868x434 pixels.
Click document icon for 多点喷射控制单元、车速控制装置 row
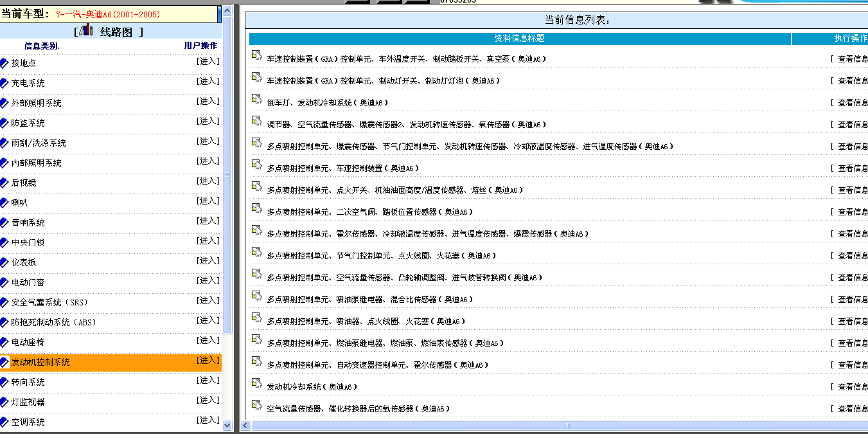pyautogui.click(x=257, y=165)
